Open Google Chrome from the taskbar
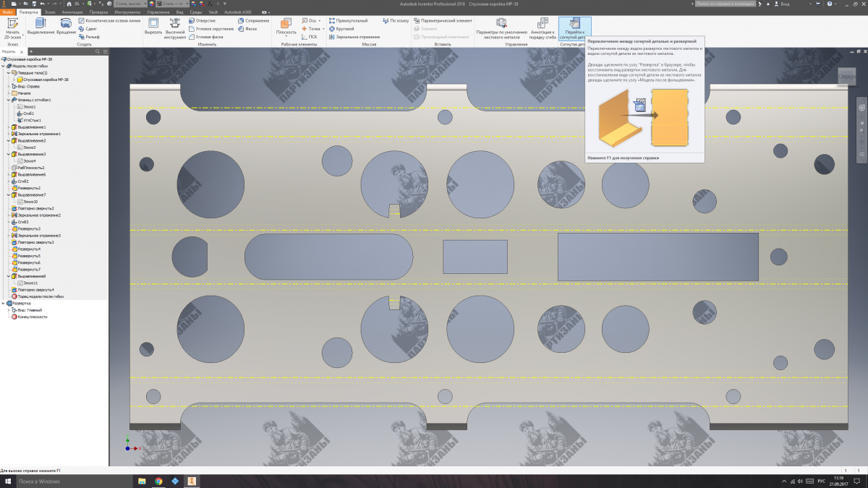The height and width of the screenshot is (488, 868). point(158,481)
